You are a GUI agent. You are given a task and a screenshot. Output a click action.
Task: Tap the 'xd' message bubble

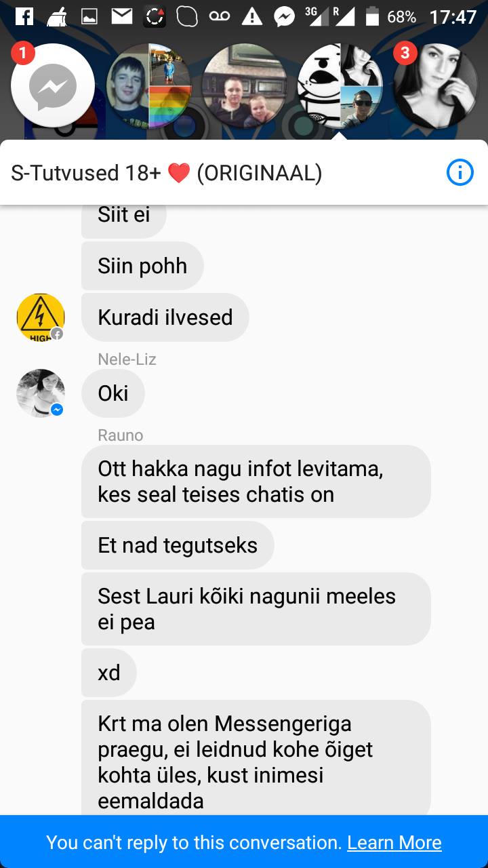(109, 673)
